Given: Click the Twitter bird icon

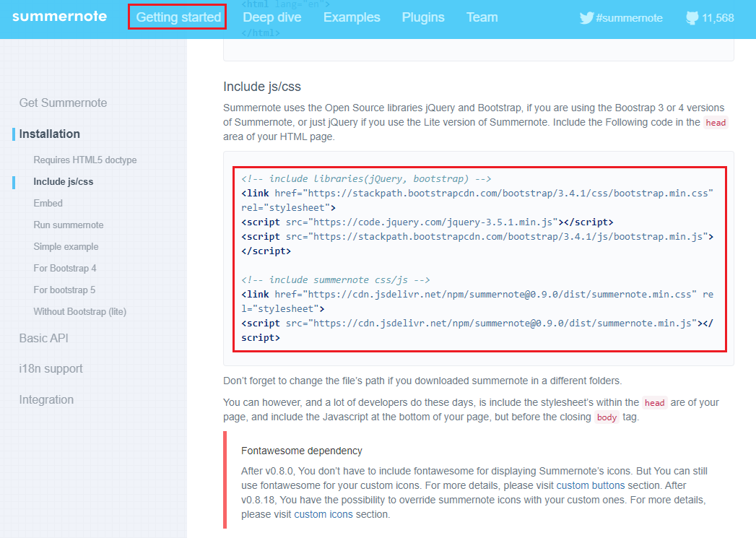Looking at the screenshot, I should pyautogui.click(x=586, y=18).
